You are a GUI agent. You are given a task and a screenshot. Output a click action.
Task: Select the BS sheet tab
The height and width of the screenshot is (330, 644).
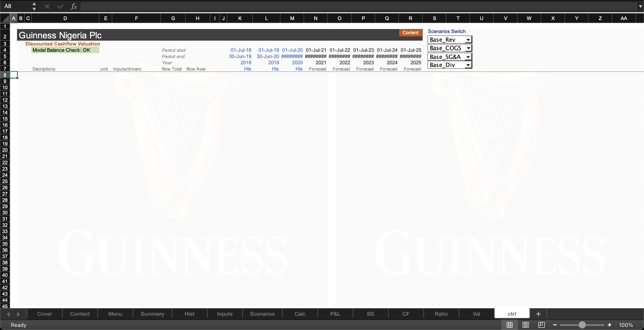click(x=371, y=314)
